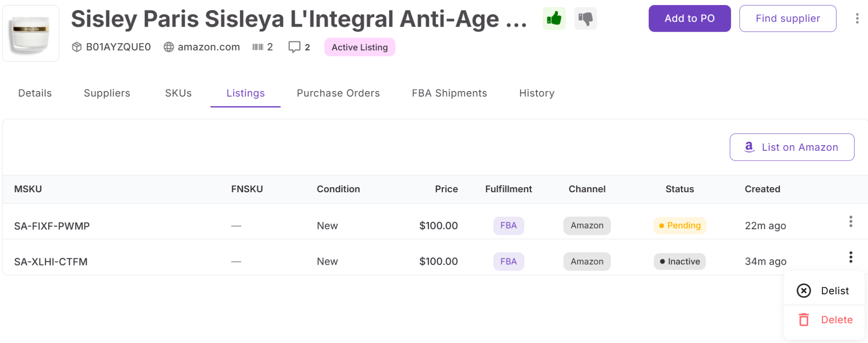Click the package icon beside ASIN B01AYZQUE0
Image resolution: width=868 pixels, height=343 pixels.
pyautogui.click(x=77, y=47)
